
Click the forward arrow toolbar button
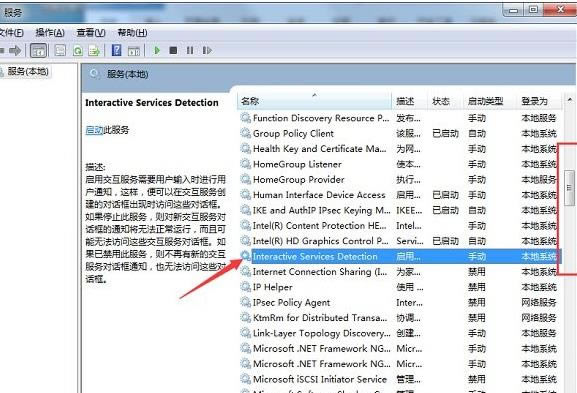(15, 50)
